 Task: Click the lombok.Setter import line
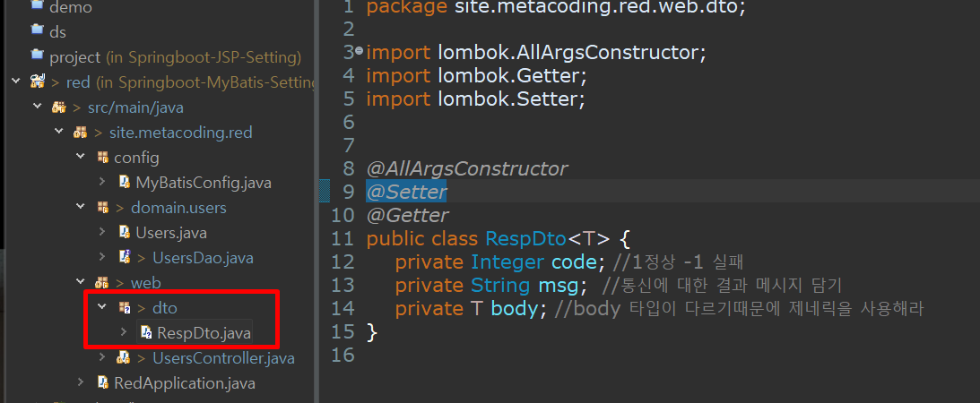pyautogui.click(x=475, y=99)
